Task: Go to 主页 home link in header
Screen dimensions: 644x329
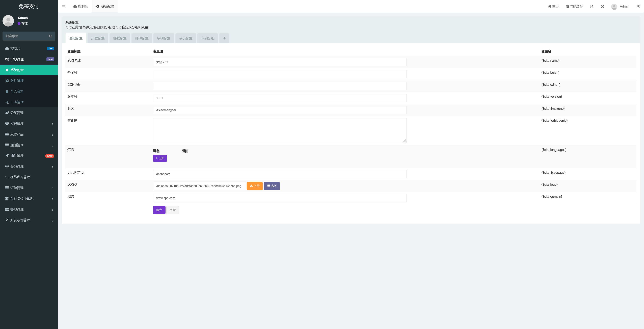Action: click(553, 6)
